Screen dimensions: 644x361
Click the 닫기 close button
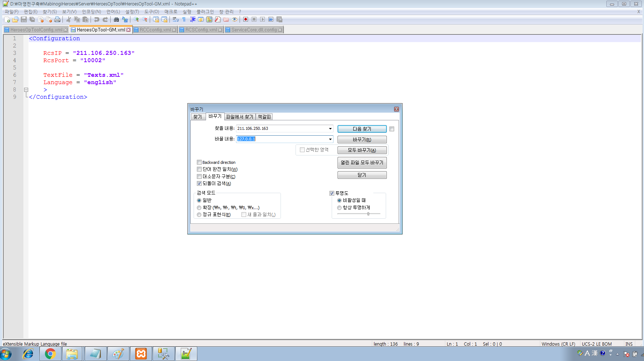[362, 175]
